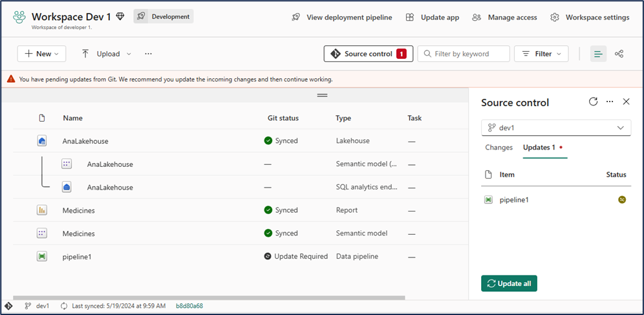Click the Update all button
The width and height of the screenshot is (644, 315).
tap(509, 283)
